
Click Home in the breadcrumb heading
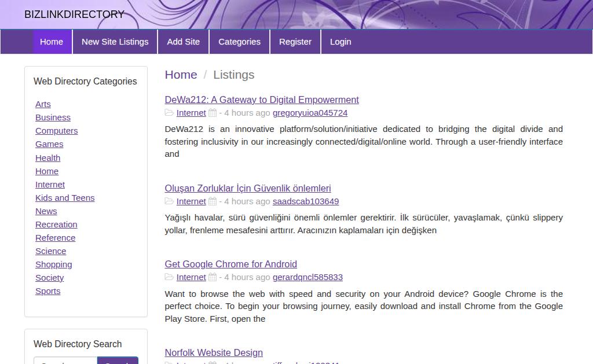(x=181, y=75)
